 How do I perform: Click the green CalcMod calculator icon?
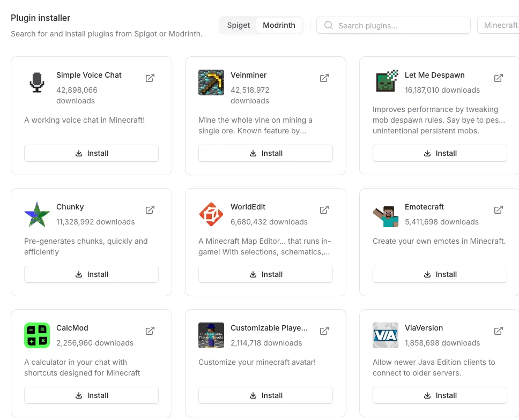37,335
